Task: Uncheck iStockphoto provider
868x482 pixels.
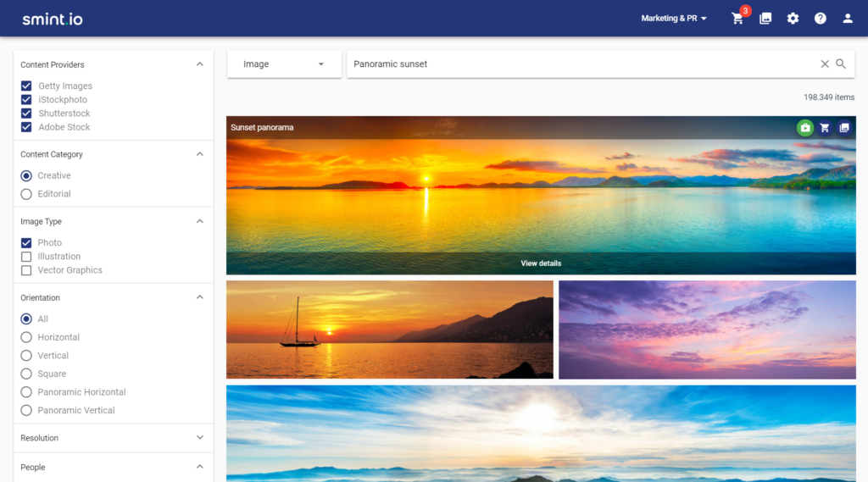Action: pyautogui.click(x=26, y=100)
